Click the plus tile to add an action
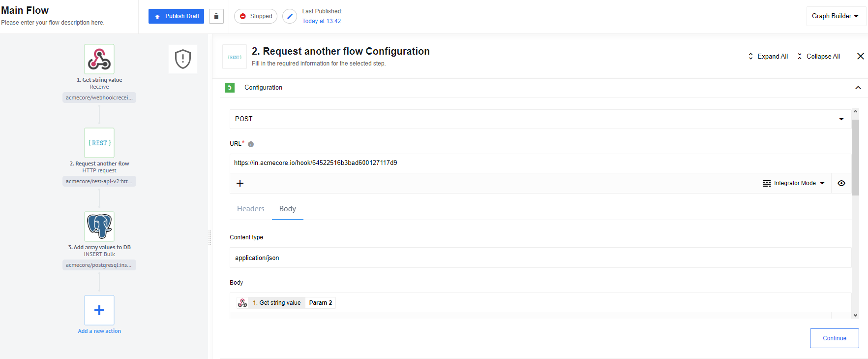 [x=99, y=310]
